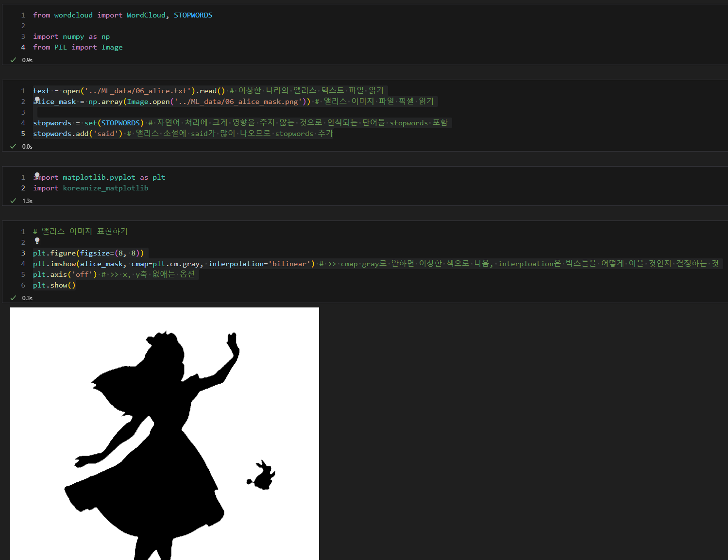
Task: Click the 'x, y축 없애는 옵션' comment
Action: [x=148, y=274]
